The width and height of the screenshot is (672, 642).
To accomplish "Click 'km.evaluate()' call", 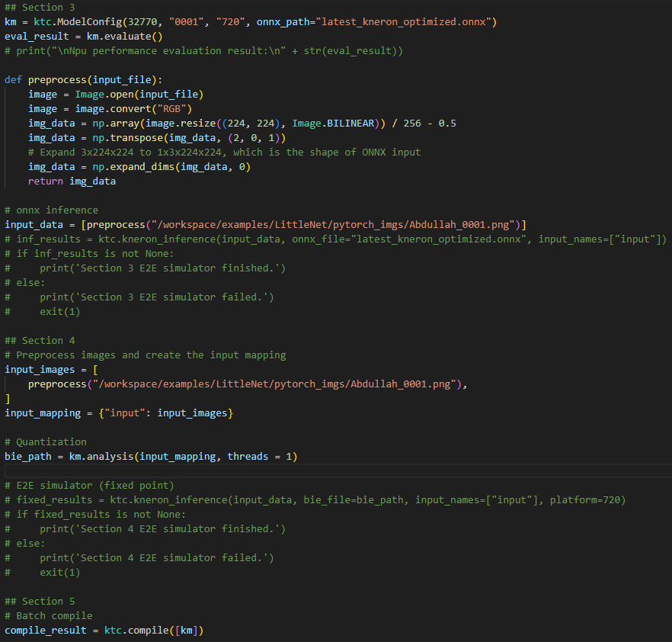I will 125,37.
